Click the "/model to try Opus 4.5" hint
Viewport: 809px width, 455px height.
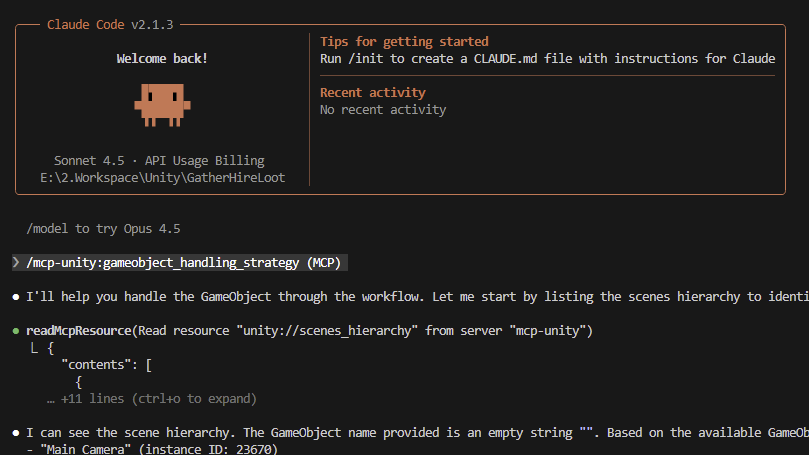point(103,229)
